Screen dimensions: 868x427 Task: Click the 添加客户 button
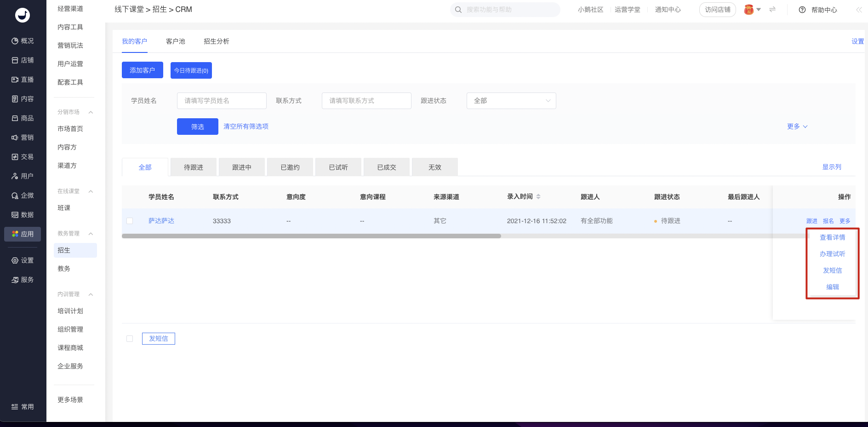tap(143, 70)
